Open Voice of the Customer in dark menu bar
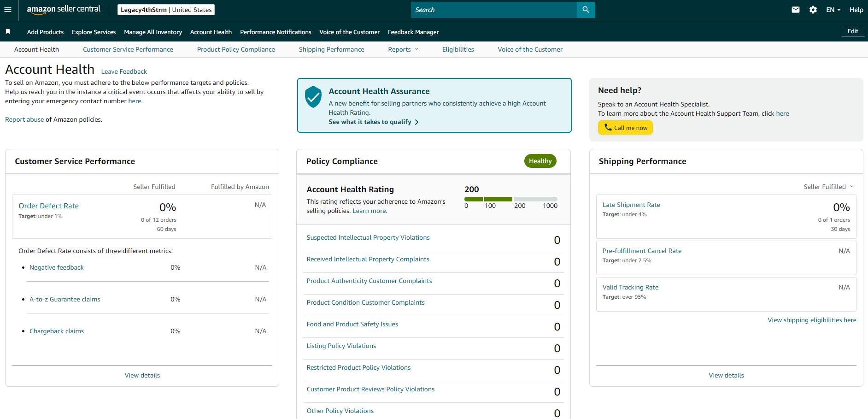868x419 pixels. (x=349, y=32)
